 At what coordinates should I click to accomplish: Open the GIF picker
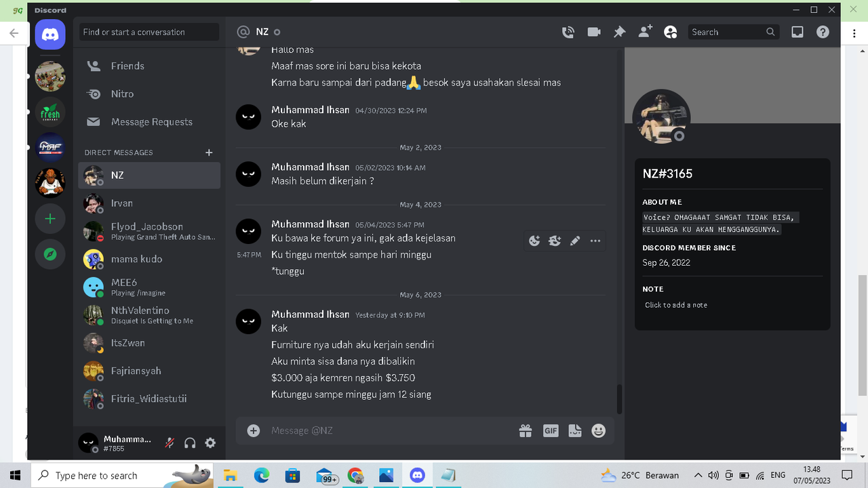(551, 430)
